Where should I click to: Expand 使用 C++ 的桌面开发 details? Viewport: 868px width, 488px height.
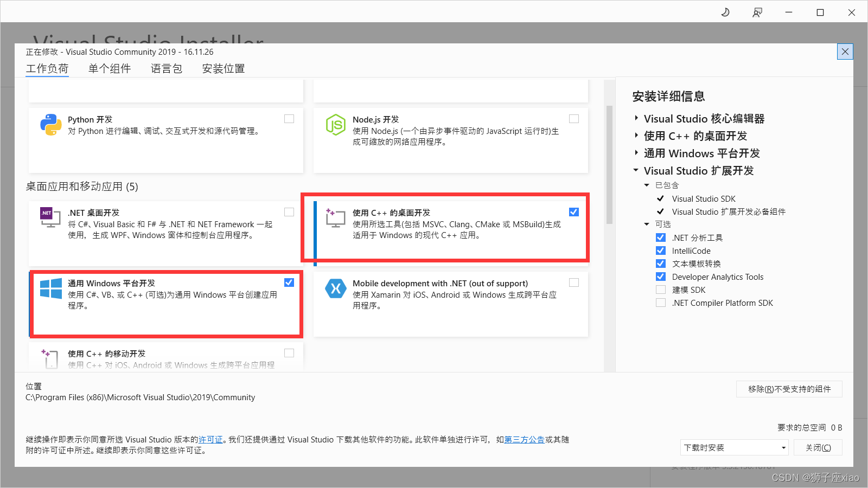point(636,136)
